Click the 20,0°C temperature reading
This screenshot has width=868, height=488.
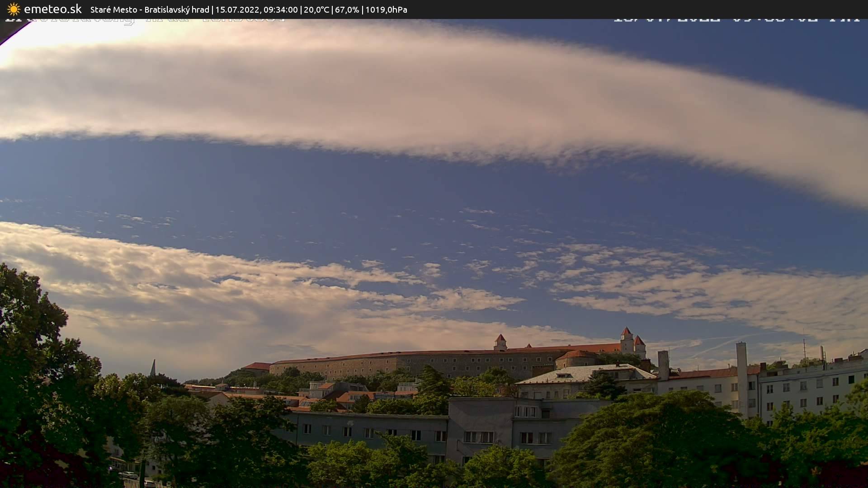coord(316,9)
